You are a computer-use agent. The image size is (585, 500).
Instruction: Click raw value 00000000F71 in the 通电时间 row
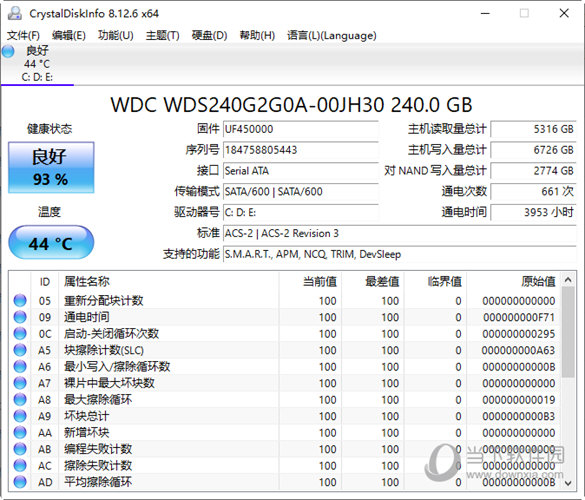pos(519,317)
